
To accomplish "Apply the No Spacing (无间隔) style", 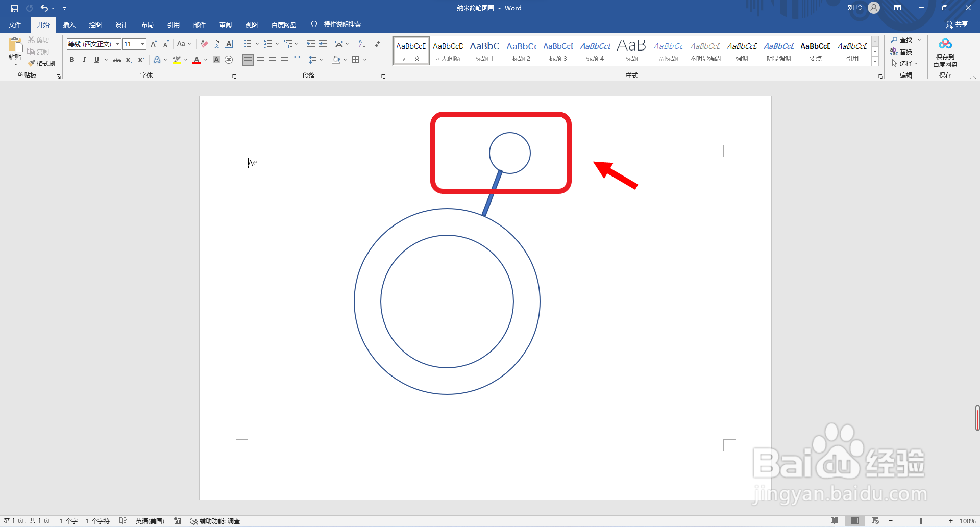I will [x=448, y=51].
